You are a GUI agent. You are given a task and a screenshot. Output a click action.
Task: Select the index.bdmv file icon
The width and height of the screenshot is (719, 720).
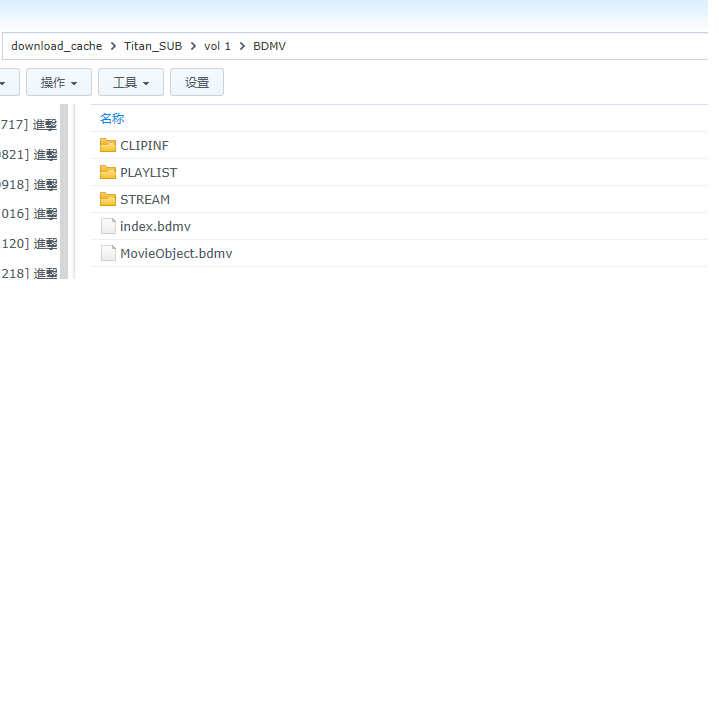[x=108, y=226]
